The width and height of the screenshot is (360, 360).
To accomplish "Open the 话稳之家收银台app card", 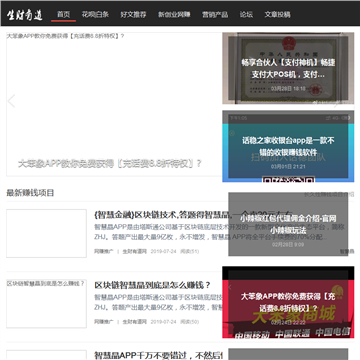I will [x=288, y=146].
